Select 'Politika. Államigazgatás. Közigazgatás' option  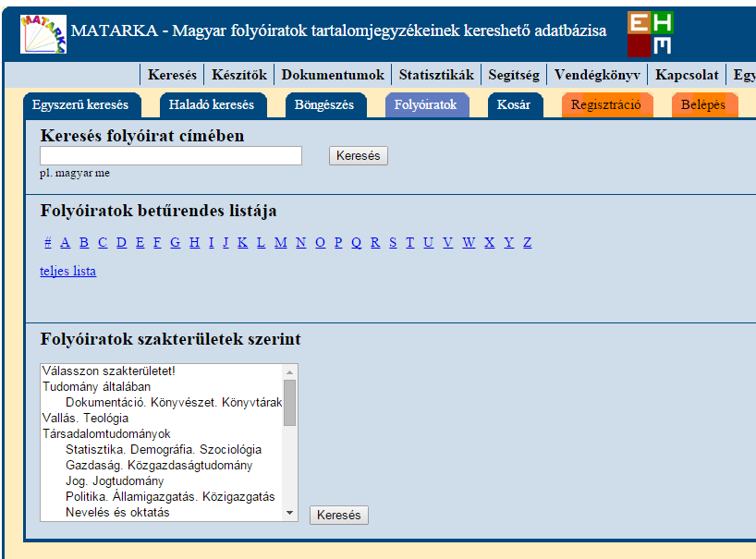pyautogui.click(x=162, y=496)
